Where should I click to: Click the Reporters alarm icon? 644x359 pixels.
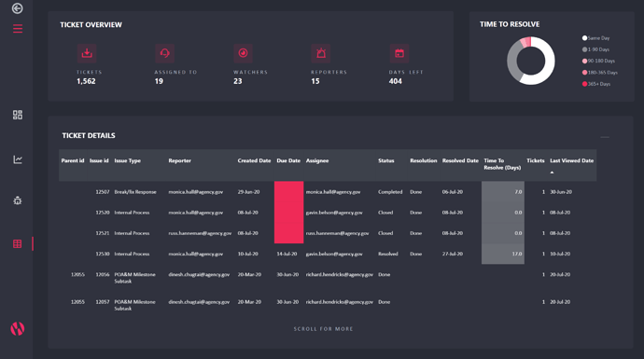point(321,53)
